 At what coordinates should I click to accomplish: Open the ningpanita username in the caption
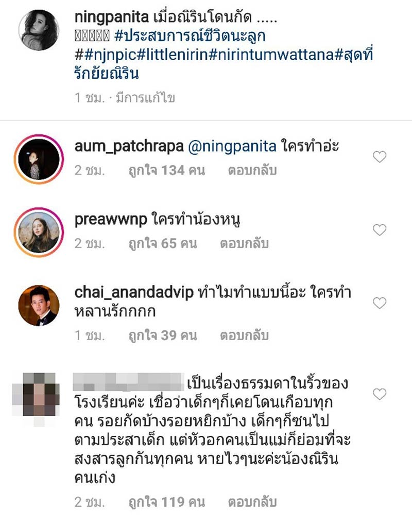(x=111, y=17)
